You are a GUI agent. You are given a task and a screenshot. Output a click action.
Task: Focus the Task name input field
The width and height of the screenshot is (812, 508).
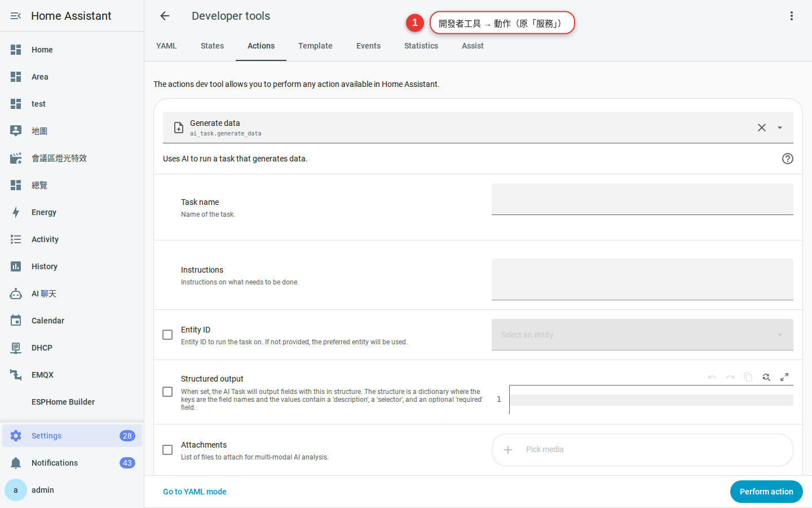click(642, 199)
